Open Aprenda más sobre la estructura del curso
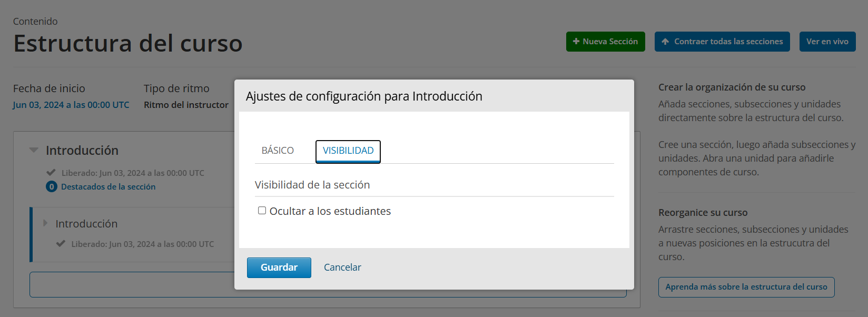The width and height of the screenshot is (868, 317). 746,287
